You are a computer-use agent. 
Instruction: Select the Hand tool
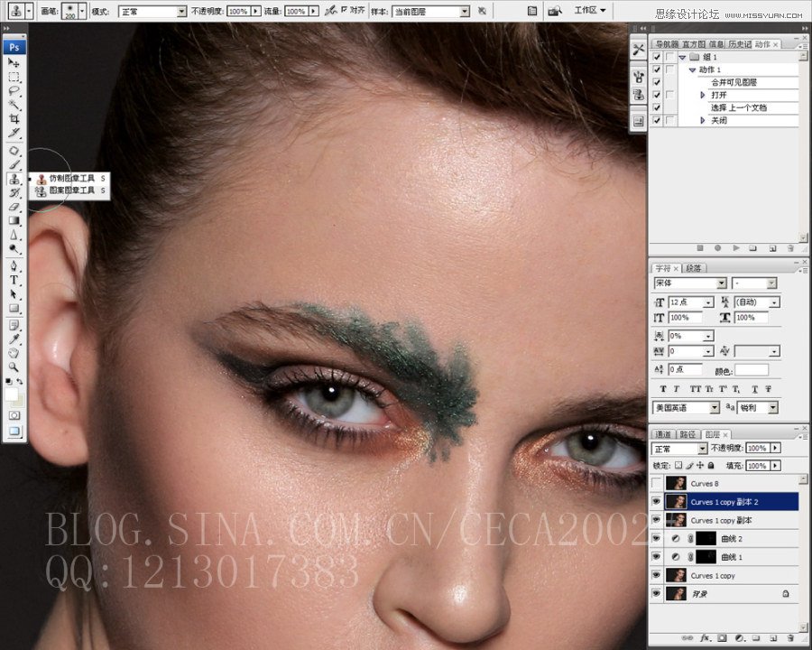point(14,354)
